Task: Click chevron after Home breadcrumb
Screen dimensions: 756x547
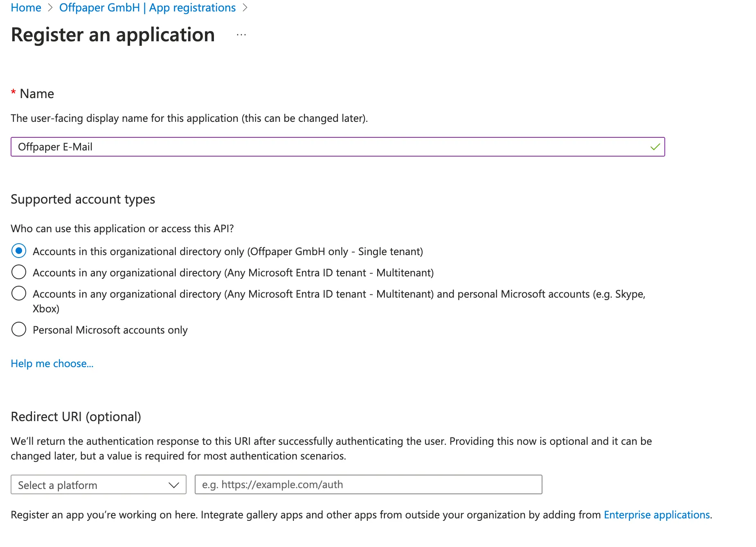Action: (50, 8)
